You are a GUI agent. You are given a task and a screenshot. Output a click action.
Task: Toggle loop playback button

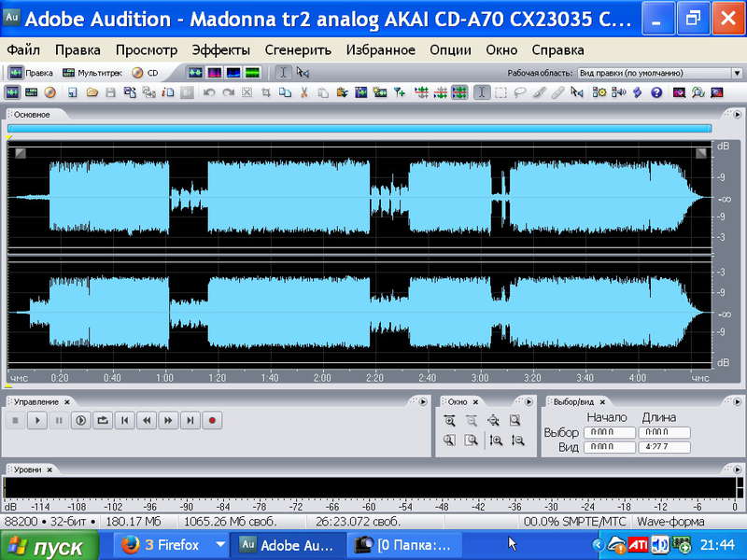(103, 421)
